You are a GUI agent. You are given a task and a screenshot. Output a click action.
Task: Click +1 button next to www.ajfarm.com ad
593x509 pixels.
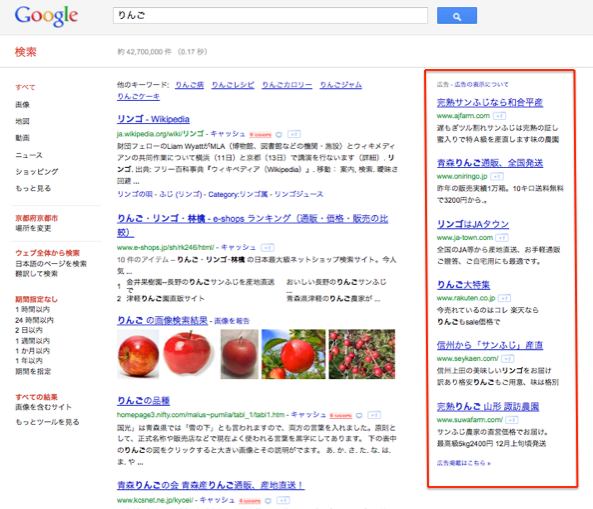(500, 116)
